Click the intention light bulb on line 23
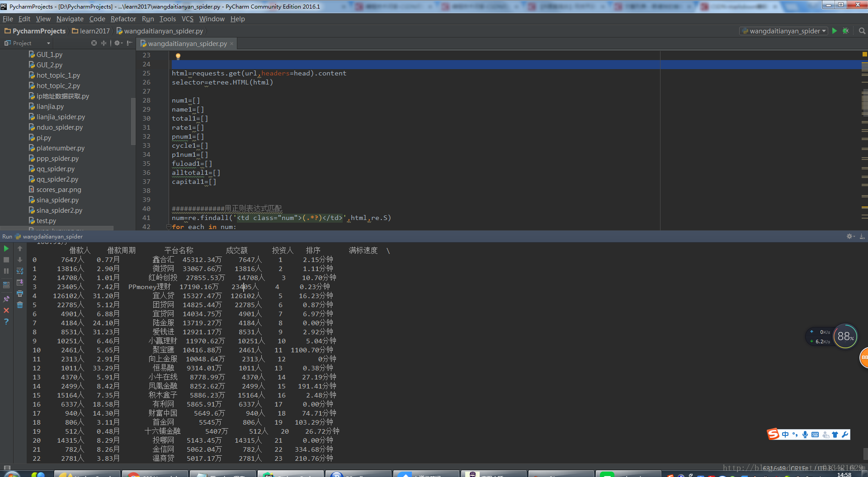The image size is (868, 477). coord(178,56)
